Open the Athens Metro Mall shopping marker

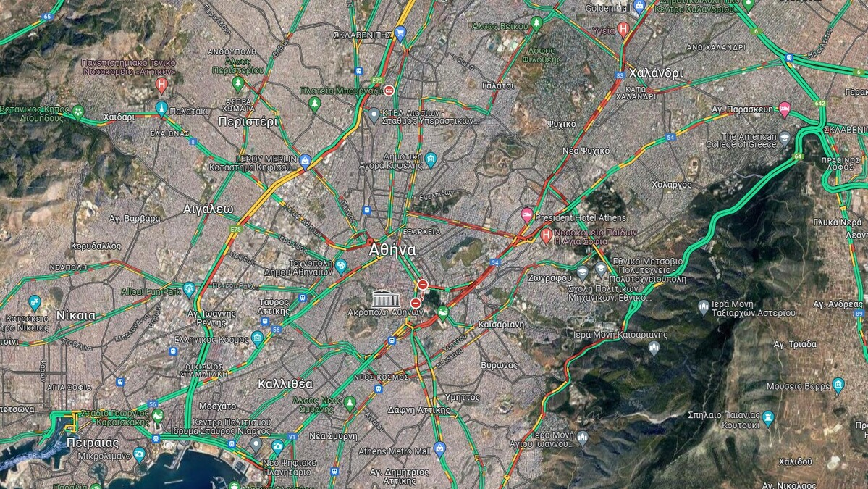pos(440,448)
